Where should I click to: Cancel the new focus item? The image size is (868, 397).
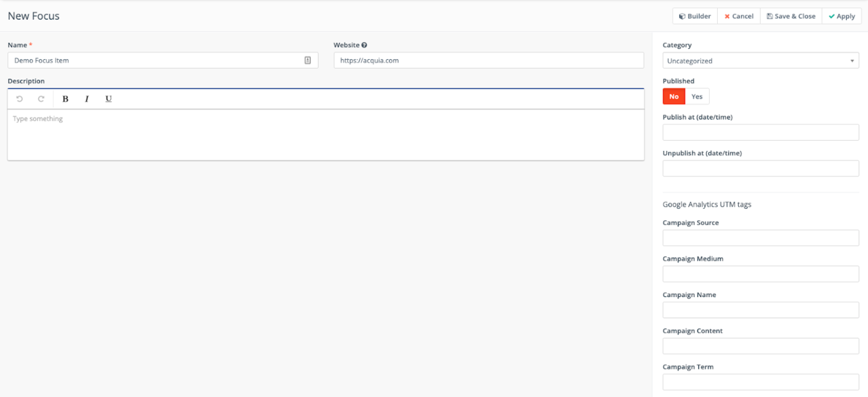click(739, 16)
